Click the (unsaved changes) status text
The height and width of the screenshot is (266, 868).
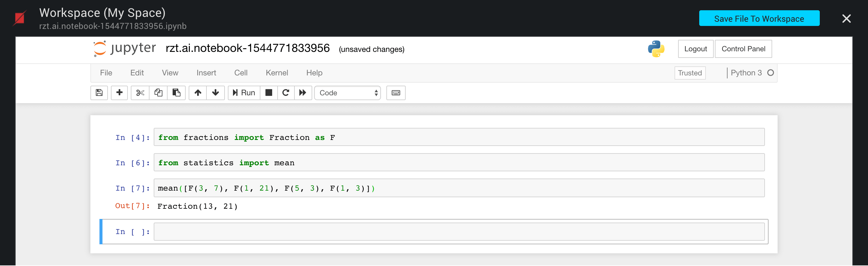(x=372, y=49)
